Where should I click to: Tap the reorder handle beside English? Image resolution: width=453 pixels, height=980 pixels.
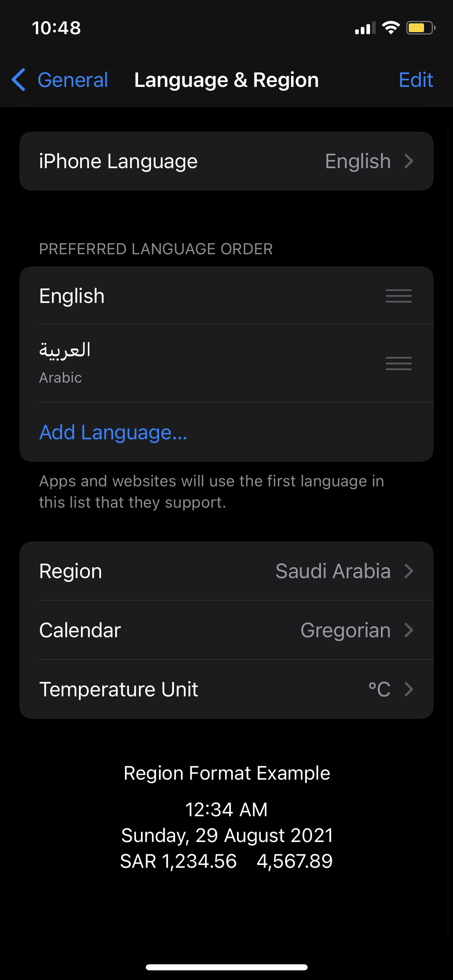point(399,296)
